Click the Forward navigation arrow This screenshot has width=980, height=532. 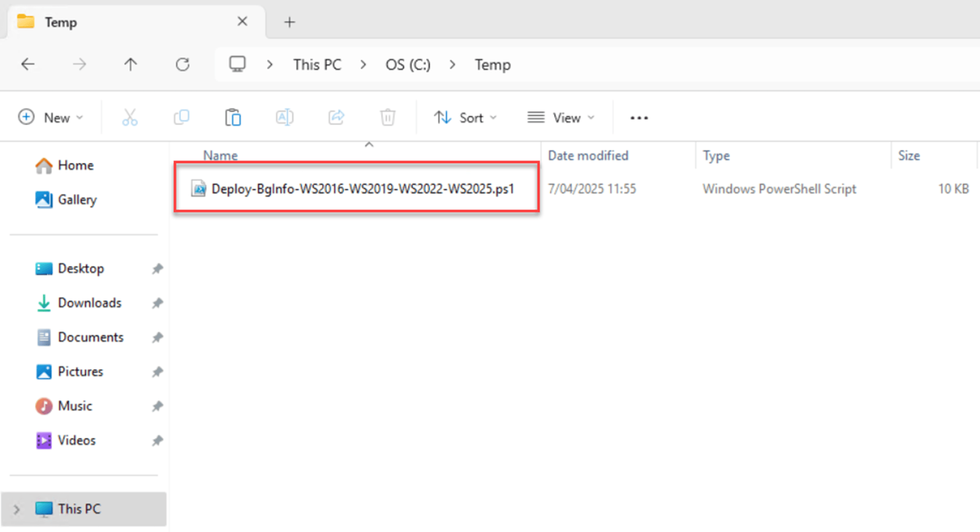[x=79, y=64]
